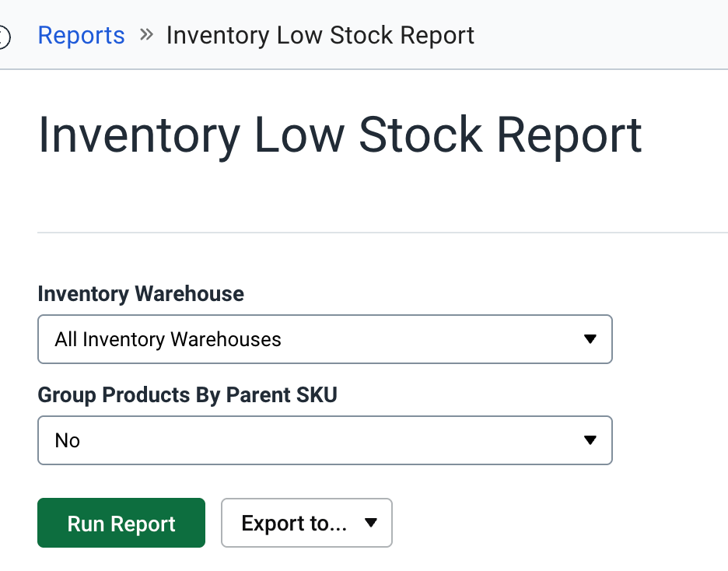The height and width of the screenshot is (571, 728).
Task: Click Inventory Low Stock Report in the breadcrumb
Action: click(320, 34)
